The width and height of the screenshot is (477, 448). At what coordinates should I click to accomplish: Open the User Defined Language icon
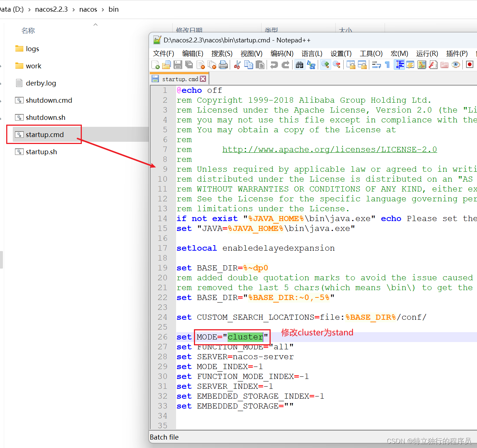410,65
